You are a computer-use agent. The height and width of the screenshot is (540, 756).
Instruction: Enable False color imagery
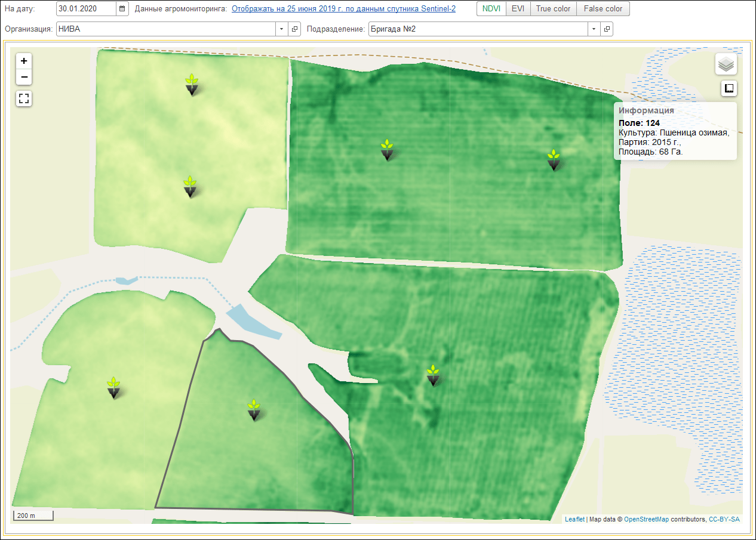point(603,9)
